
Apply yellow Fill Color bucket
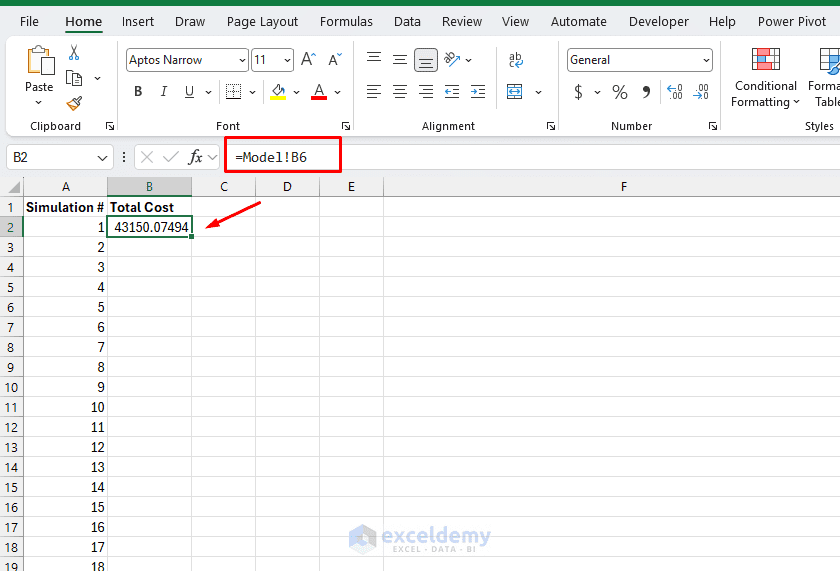click(278, 92)
